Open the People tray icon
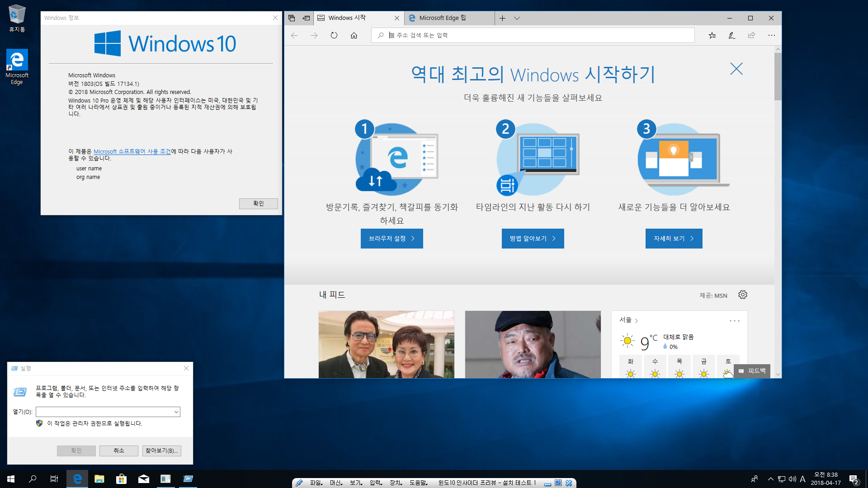Screen dimensions: 868x488 click(754, 479)
